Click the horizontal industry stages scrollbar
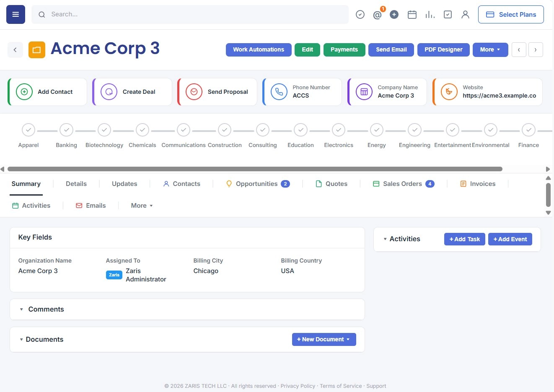Screen dimensions: 554x392 coord(255,169)
